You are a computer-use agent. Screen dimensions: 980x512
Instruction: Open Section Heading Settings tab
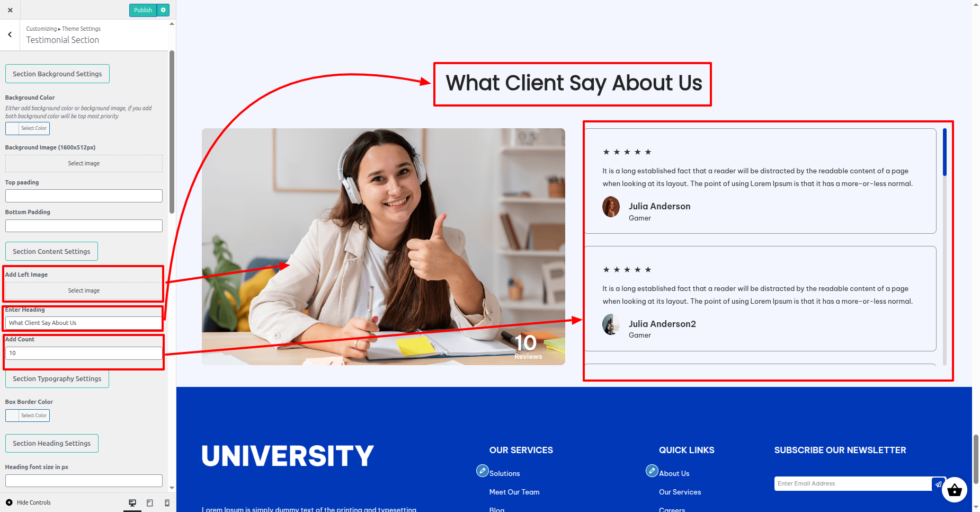pyautogui.click(x=51, y=444)
